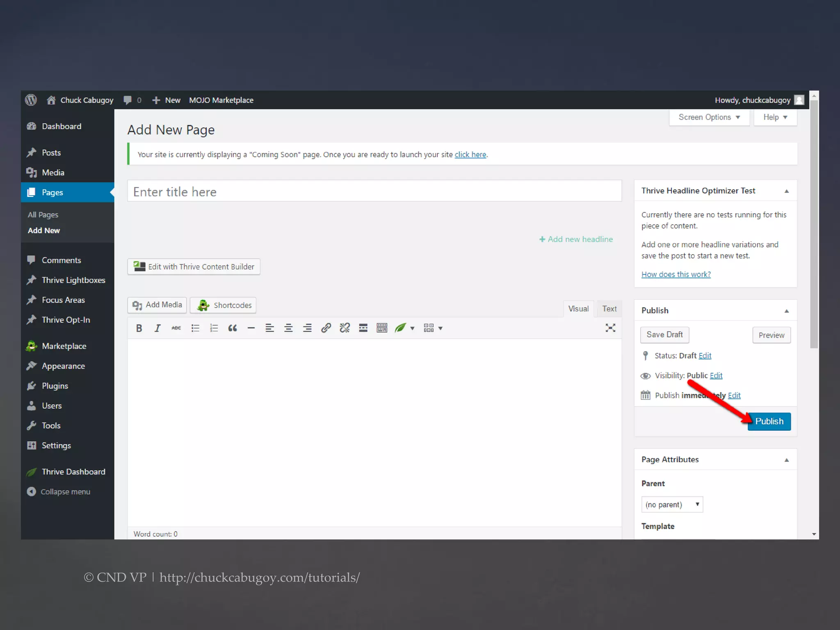This screenshot has height=630, width=840.
Task: Open the Parent '(no parent)' dropdown
Action: click(x=672, y=504)
